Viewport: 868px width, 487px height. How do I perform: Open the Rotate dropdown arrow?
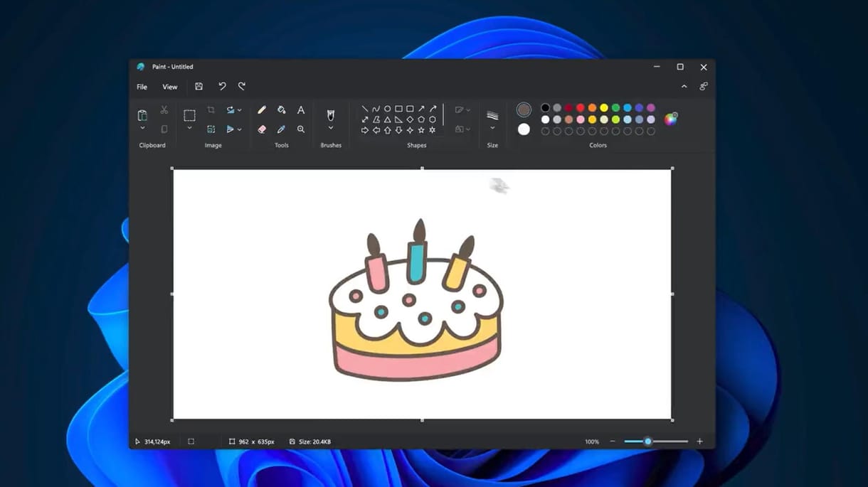[240, 110]
